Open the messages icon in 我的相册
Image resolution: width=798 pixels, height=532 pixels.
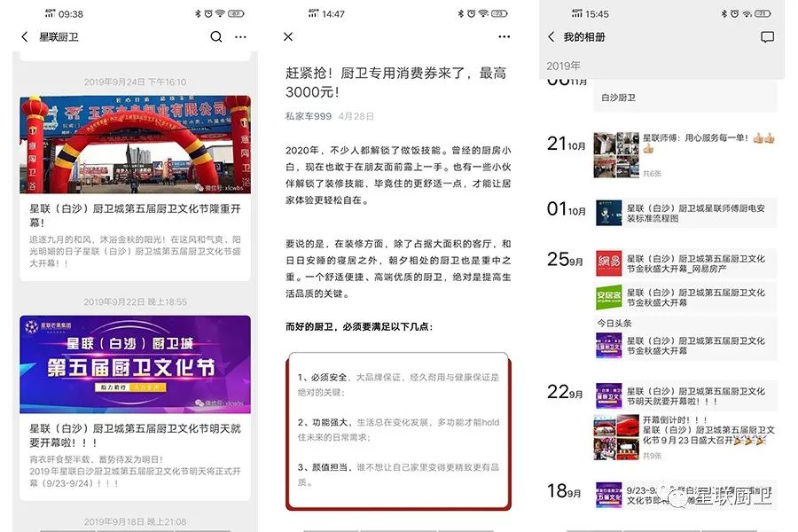tap(768, 36)
